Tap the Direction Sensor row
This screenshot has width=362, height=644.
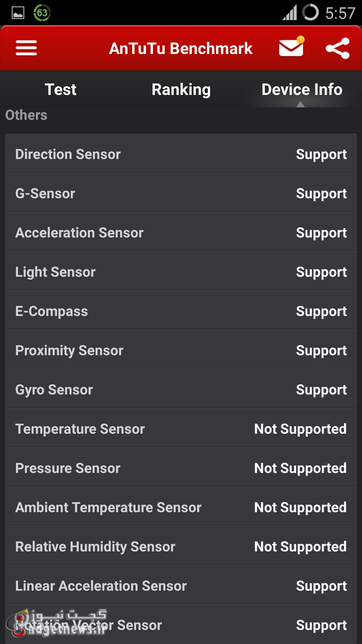point(181,154)
